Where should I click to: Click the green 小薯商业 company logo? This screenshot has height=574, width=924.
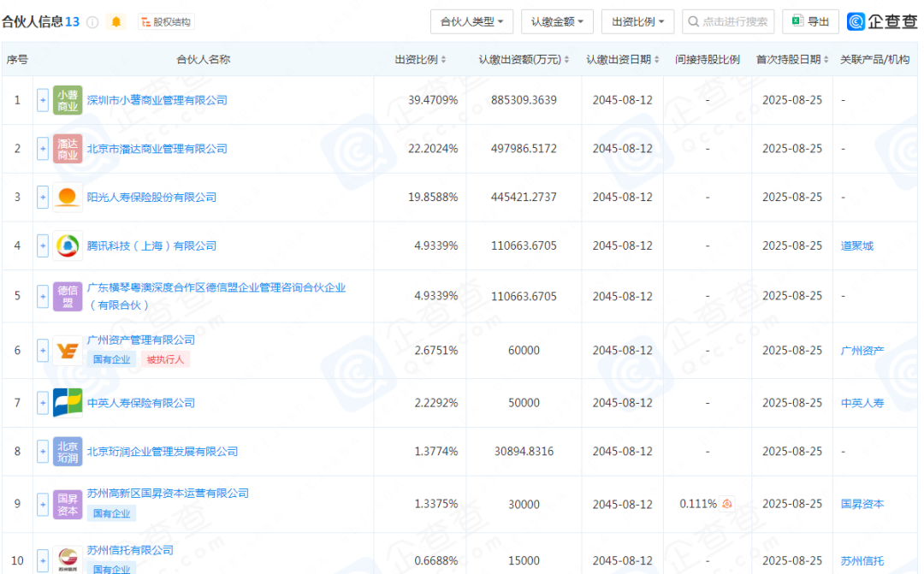68,100
